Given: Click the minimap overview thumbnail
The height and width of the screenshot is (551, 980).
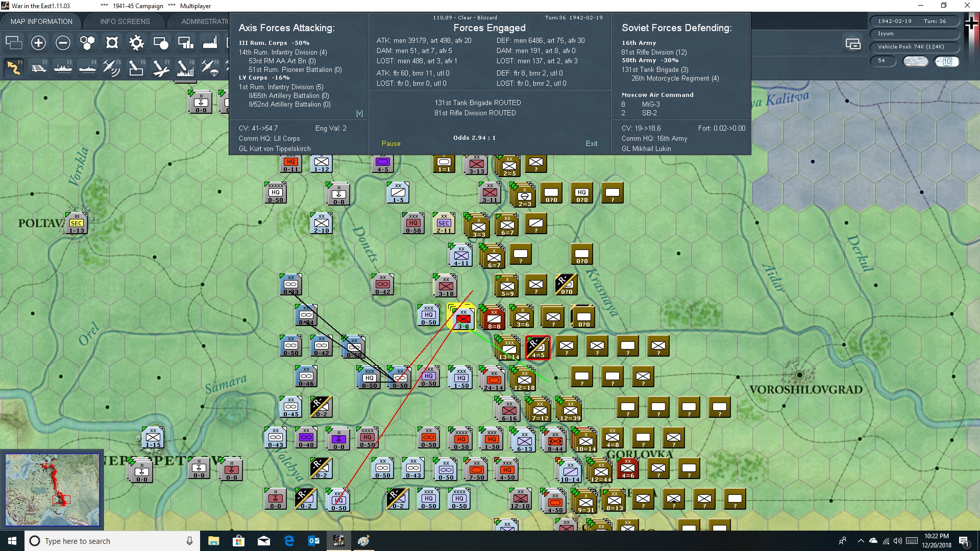Looking at the screenshot, I should (x=52, y=490).
